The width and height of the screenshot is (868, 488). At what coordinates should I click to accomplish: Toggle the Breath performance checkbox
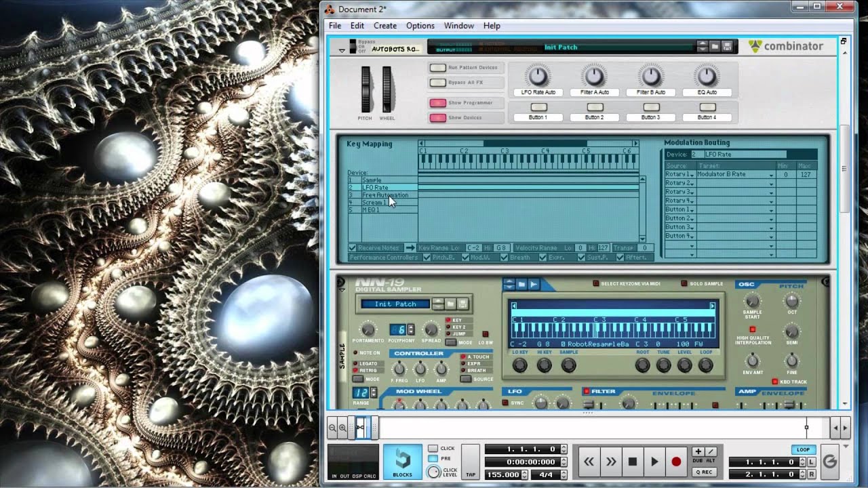pyautogui.click(x=504, y=258)
